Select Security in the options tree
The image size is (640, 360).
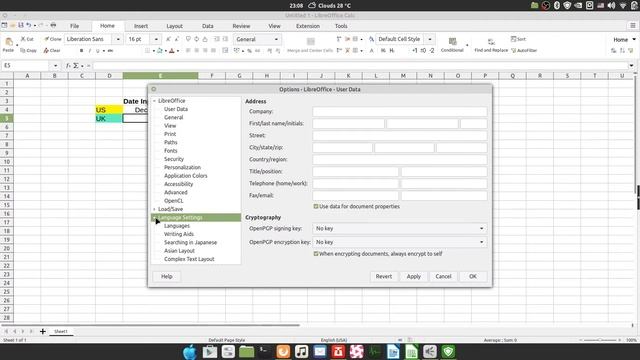pyautogui.click(x=174, y=159)
